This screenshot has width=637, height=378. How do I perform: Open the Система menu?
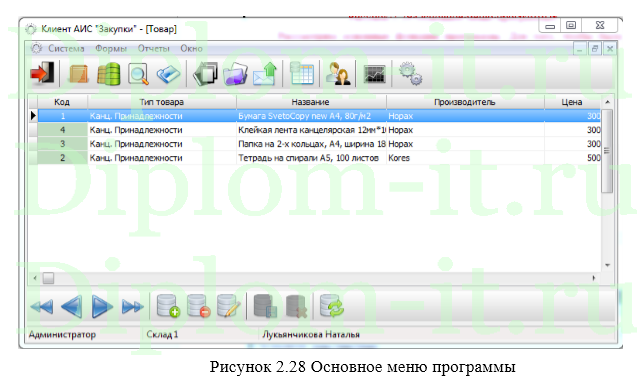(66, 48)
